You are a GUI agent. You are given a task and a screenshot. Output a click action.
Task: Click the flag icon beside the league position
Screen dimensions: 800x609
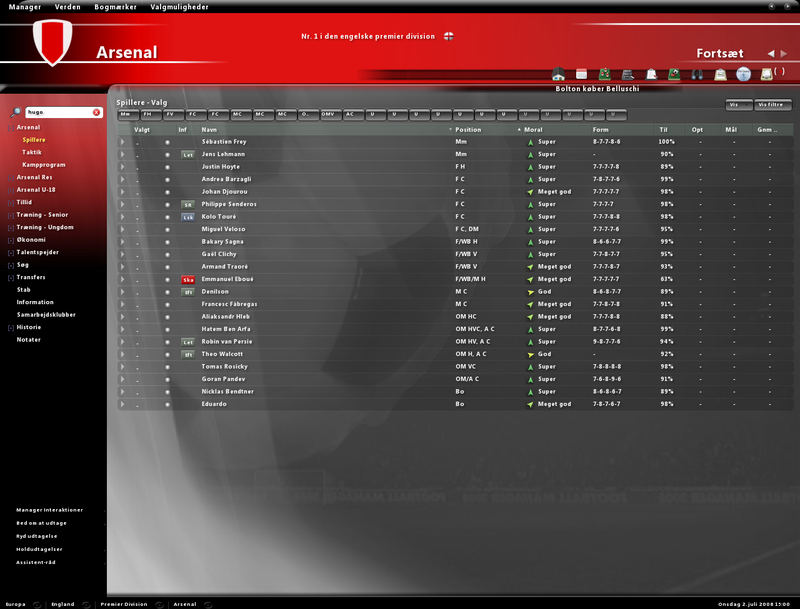point(448,36)
